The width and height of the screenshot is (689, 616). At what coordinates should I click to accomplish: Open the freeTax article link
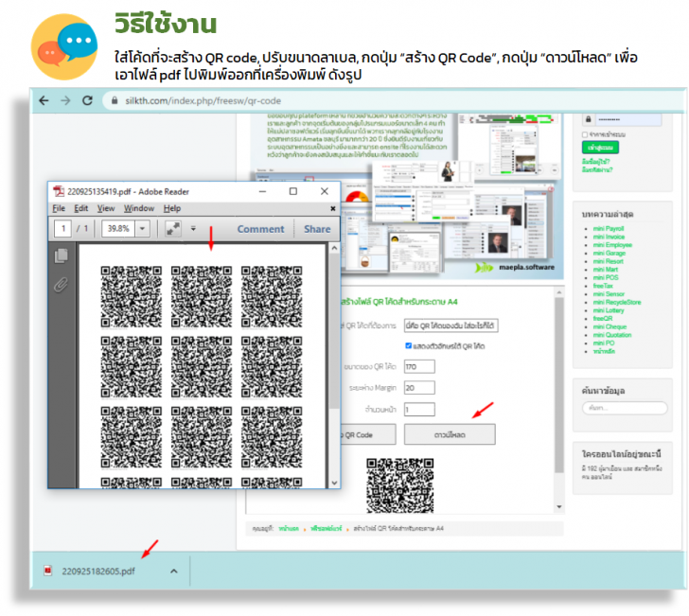click(x=603, y=286)
